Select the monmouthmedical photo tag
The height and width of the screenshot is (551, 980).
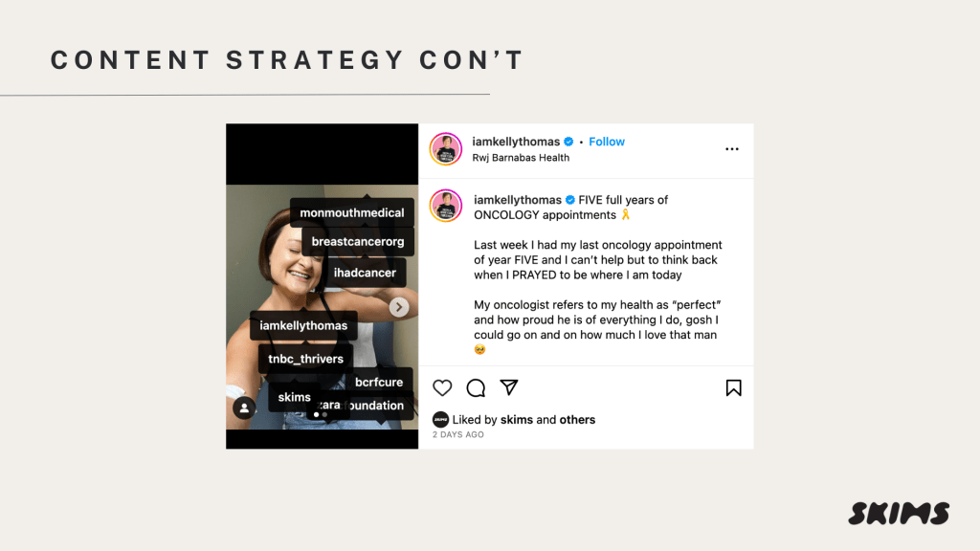pyautogui.click(x=352, y=213)
